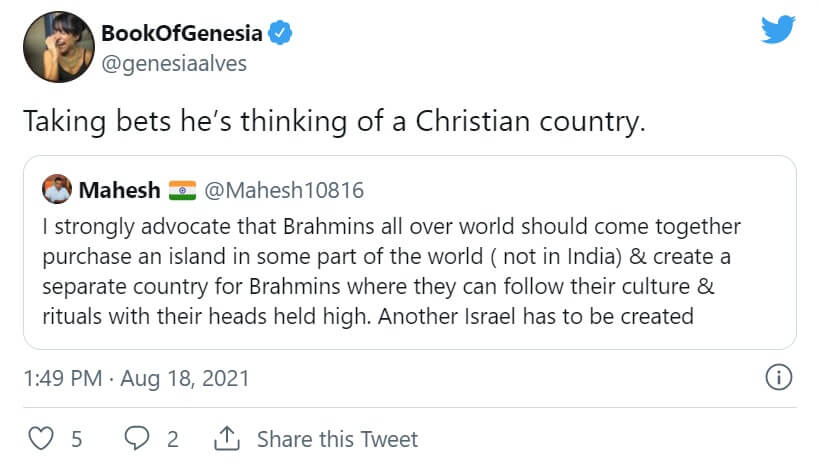The width and height of the screenshot is (819, 466).
Task: Click the reply speech bubble icon
Action: pos(136,439)
